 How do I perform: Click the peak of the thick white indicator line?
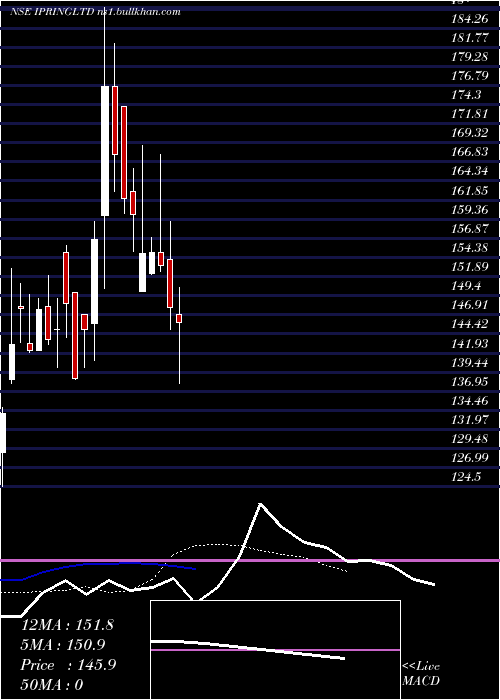point(260,504)
